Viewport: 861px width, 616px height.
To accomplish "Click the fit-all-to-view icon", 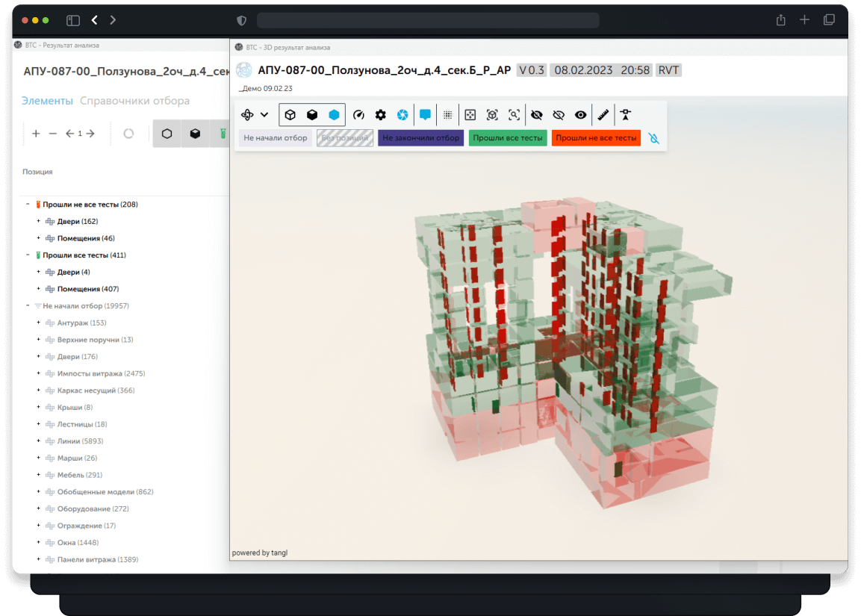I will (x=470, y=115).
